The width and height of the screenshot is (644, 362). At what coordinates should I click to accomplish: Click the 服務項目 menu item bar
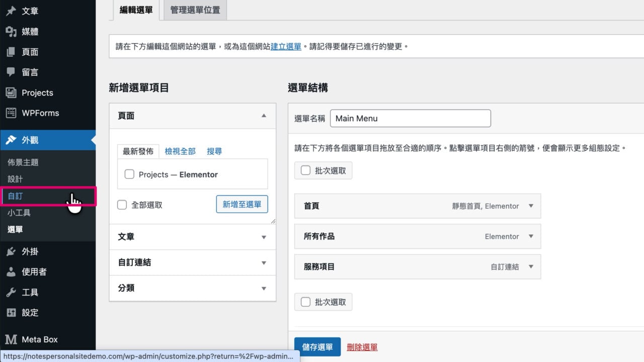418,266
